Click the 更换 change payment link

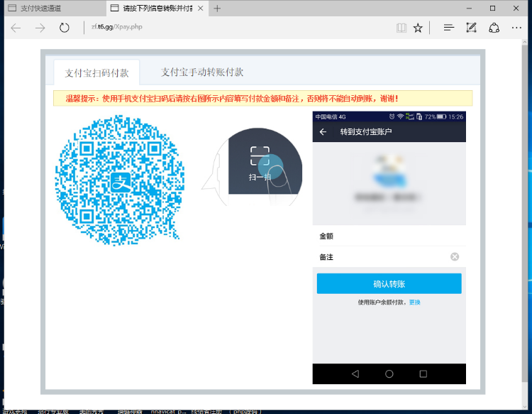coord(415,303)
